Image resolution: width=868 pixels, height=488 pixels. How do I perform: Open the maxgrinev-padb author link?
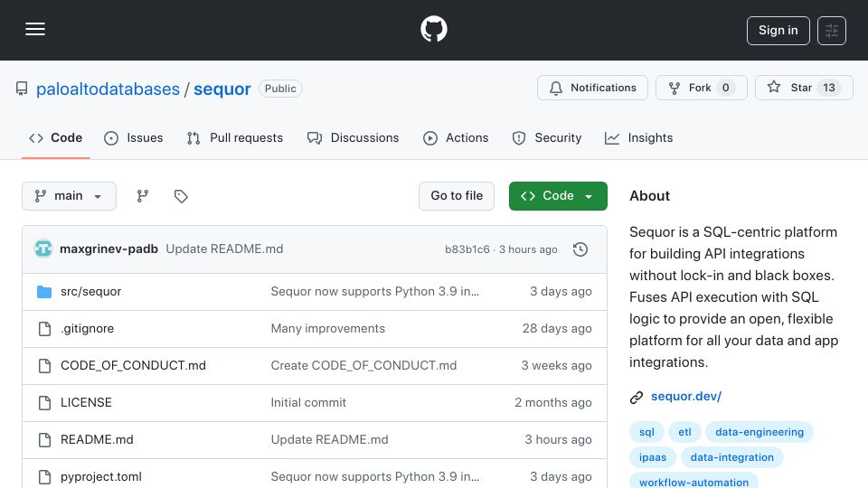coord(108,249)
